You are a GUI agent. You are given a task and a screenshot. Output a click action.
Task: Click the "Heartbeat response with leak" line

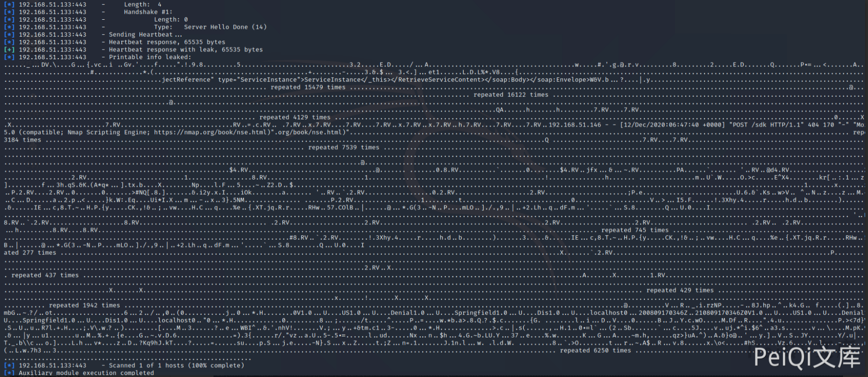(186, 50)
